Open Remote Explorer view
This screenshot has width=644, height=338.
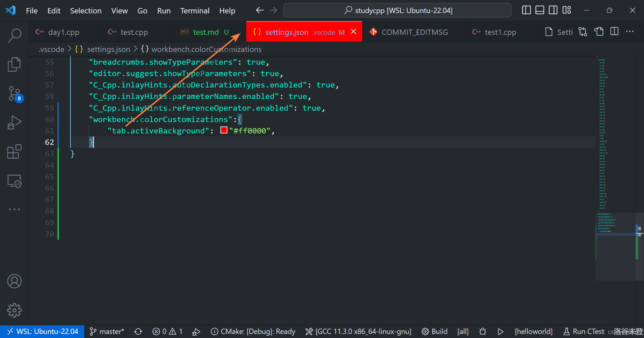pyautogui.click(x=14, y=181)
